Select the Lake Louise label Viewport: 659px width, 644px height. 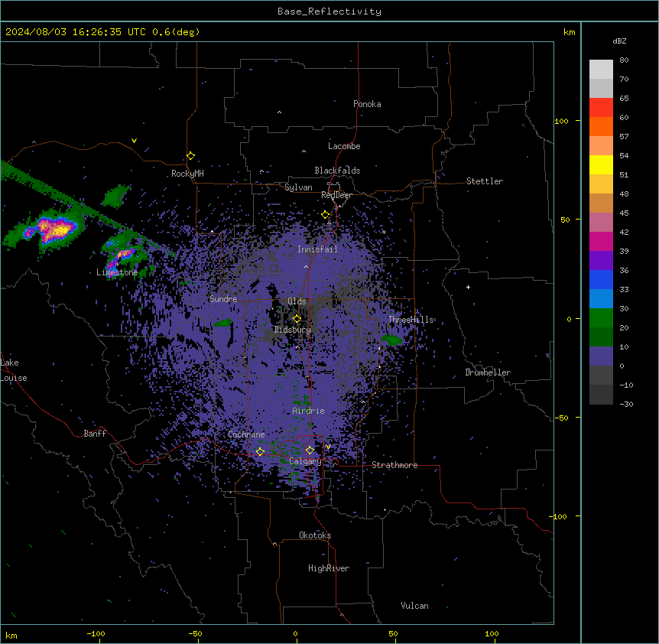(x=14, y=370)
